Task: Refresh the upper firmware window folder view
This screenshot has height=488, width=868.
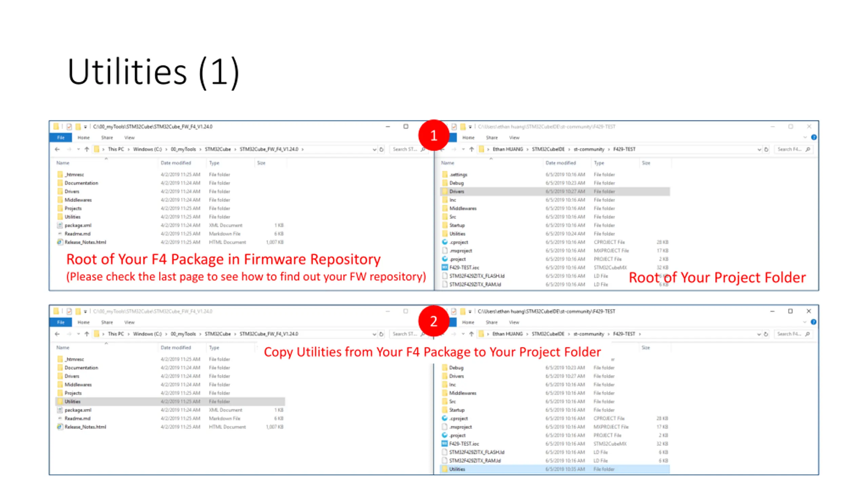Action: (381, 149)
